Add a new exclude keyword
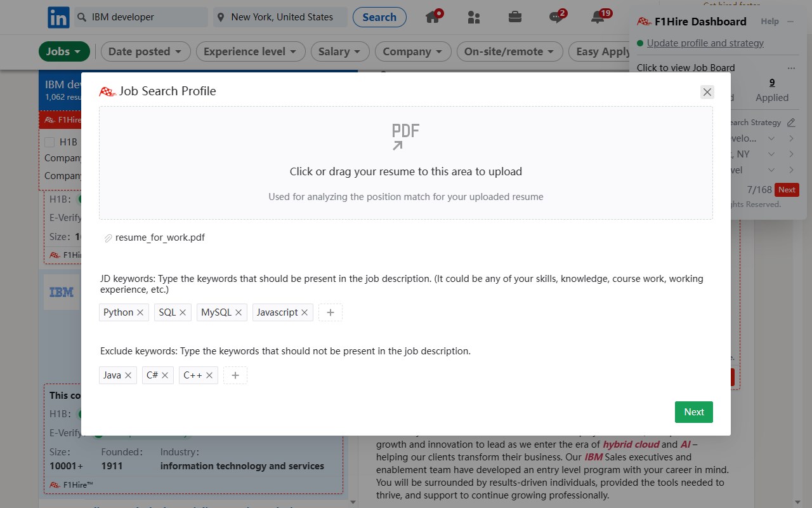Image resolution: width=812 pixels, height=508 pixels. click(x=235, y=375)
